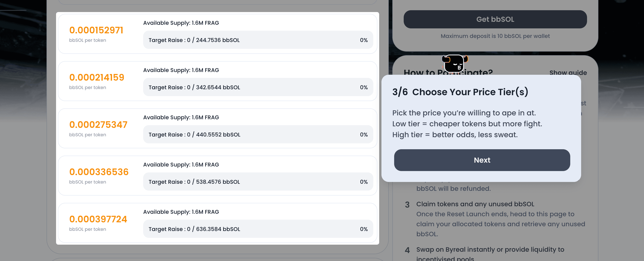Select the 0.000275347 bbSOL price tier
Screen dimensions: 644x261
tap(217, 128)
